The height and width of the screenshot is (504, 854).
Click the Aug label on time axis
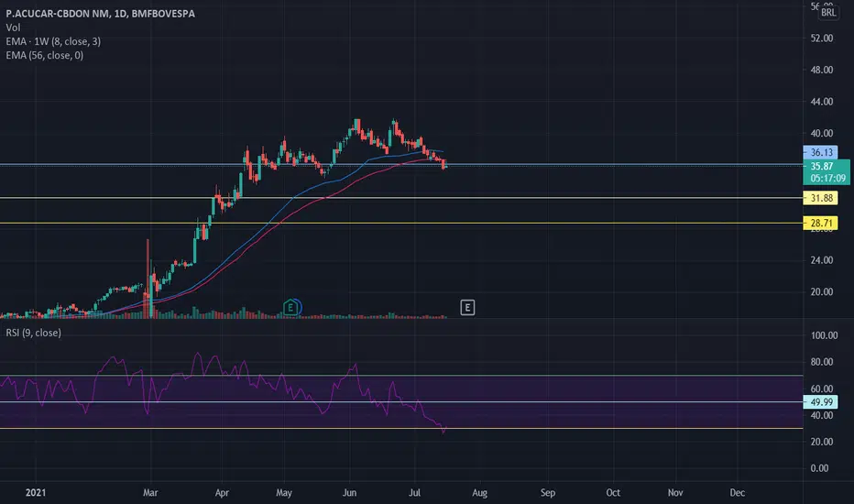[480, 493]
